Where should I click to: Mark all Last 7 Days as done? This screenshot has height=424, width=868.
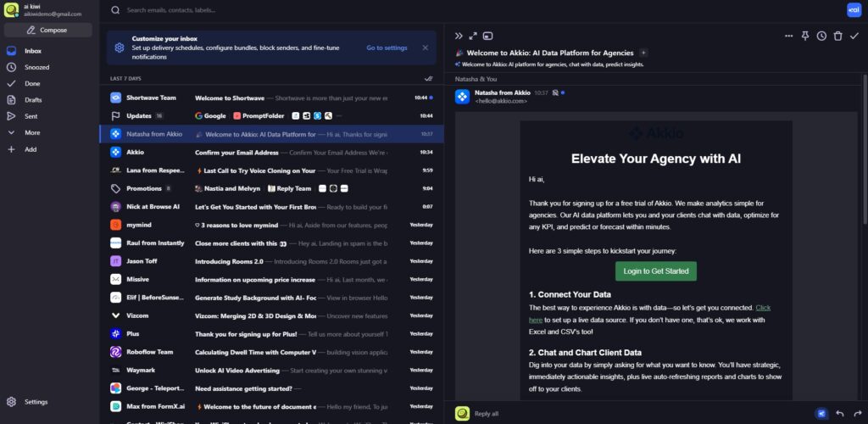click(x=428, y=79)
